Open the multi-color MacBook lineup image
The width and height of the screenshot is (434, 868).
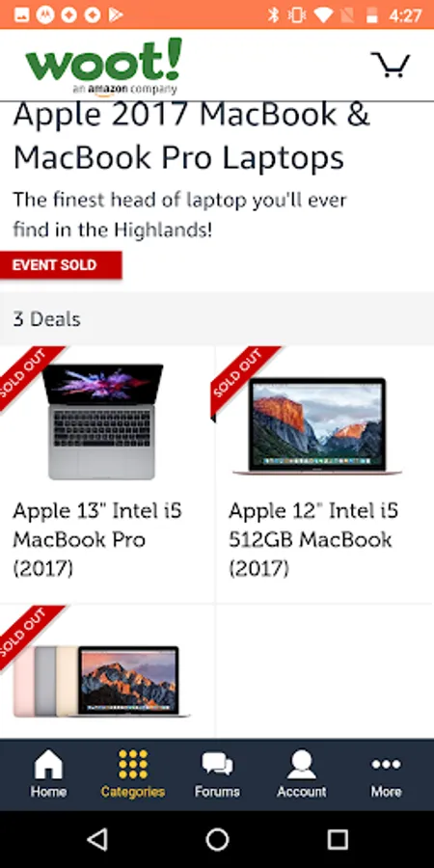coord(102,682)
